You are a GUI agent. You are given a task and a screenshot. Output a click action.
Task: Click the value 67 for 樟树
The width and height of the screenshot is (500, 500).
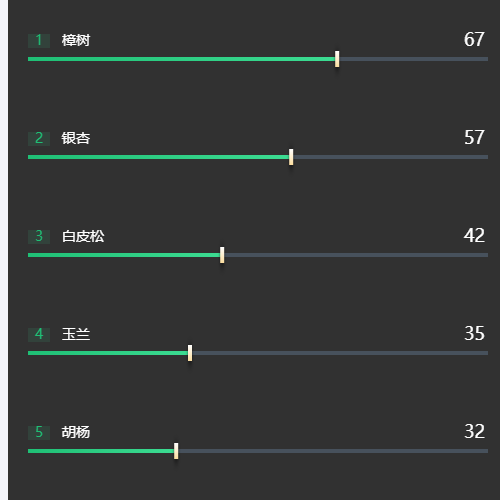[x=474, y=40]
